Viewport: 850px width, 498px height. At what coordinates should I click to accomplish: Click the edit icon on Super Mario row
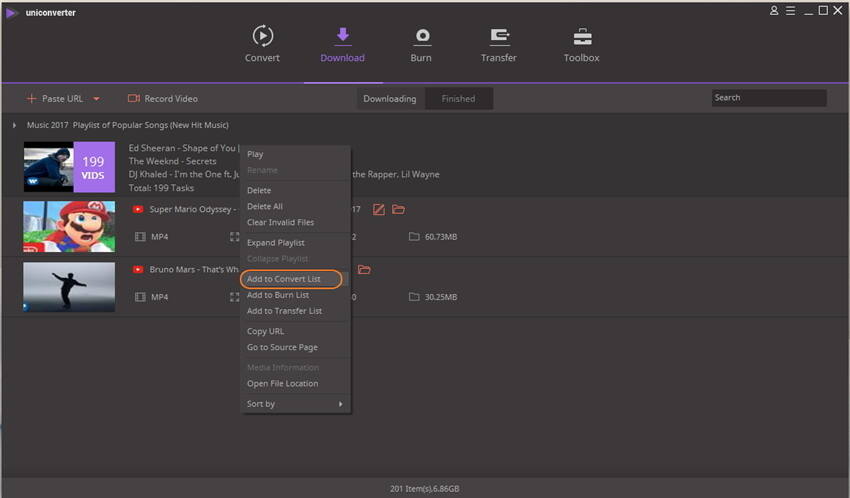[379, 210]
